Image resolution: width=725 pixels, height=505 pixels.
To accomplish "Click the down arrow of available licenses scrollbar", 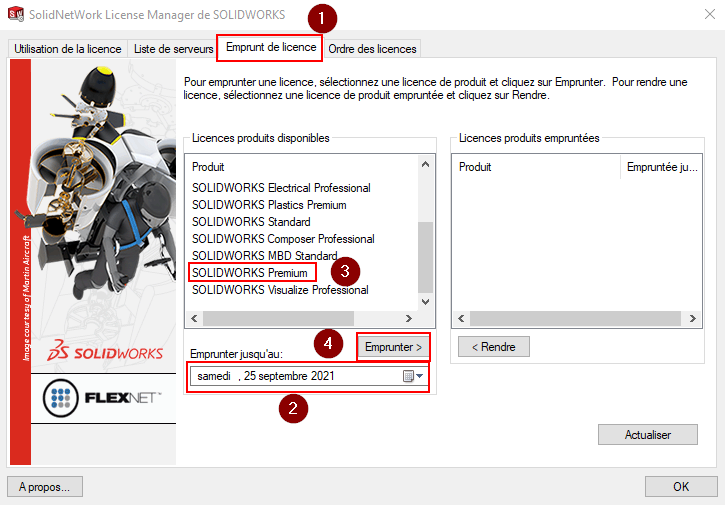I will click(x=425, y=302).
